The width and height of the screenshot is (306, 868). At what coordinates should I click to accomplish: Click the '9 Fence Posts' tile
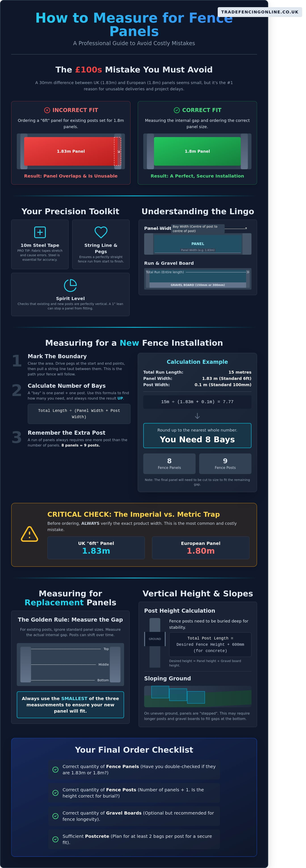tap(225, 464)
